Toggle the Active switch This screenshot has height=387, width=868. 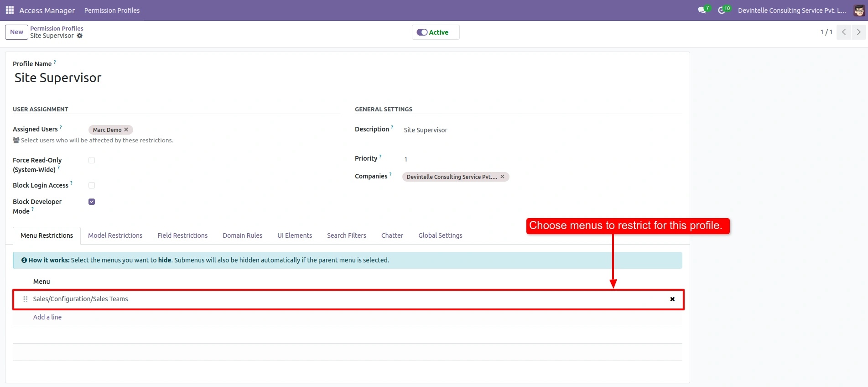click(x=422, y=32)
